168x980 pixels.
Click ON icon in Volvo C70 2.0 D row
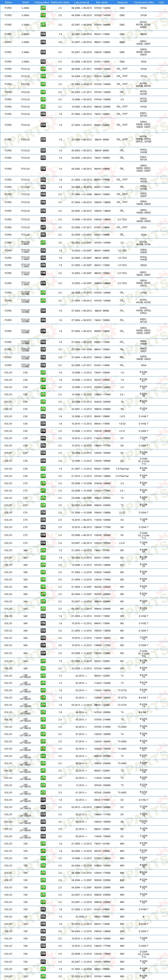[x=43, y=513]
